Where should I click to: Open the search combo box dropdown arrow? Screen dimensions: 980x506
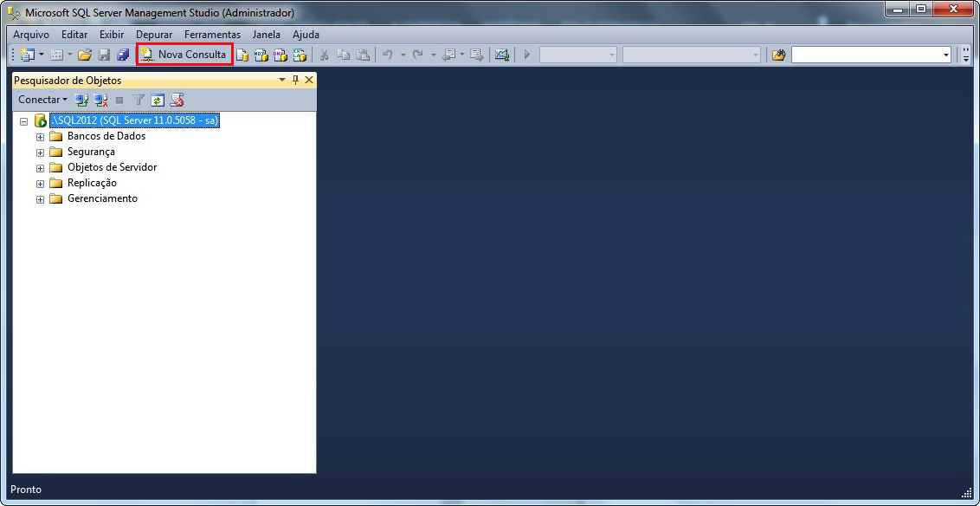945,55
